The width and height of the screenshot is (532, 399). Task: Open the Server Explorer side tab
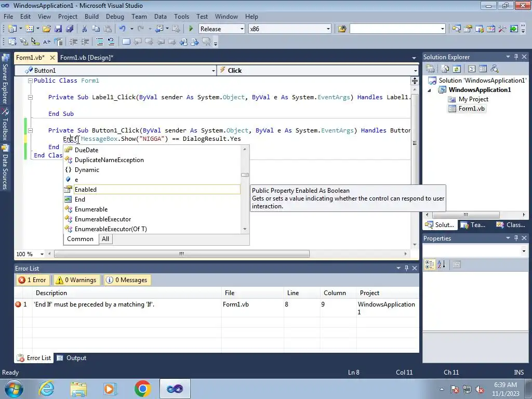(x=5, y=79)
